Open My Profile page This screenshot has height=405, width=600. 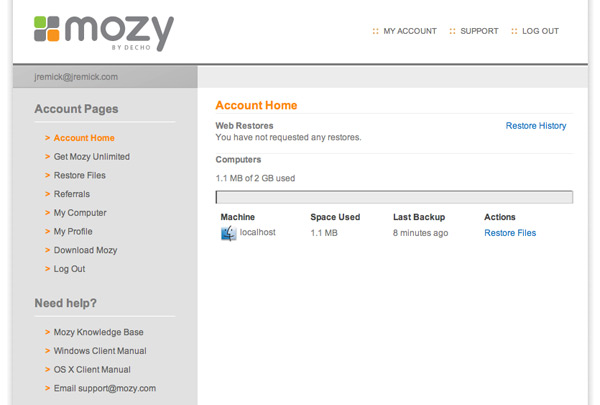pyautogui.click(x=73, y=232)
